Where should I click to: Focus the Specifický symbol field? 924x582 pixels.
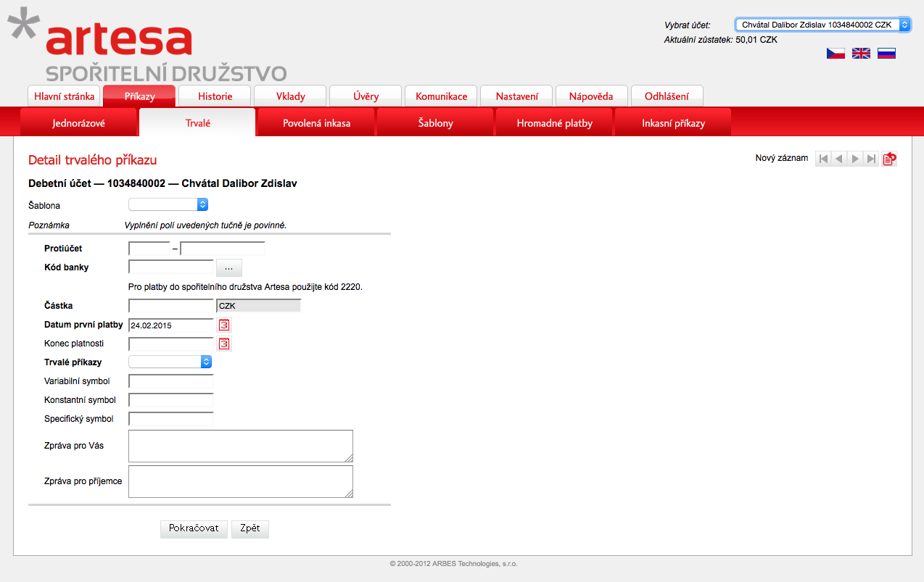coord(171,418)
